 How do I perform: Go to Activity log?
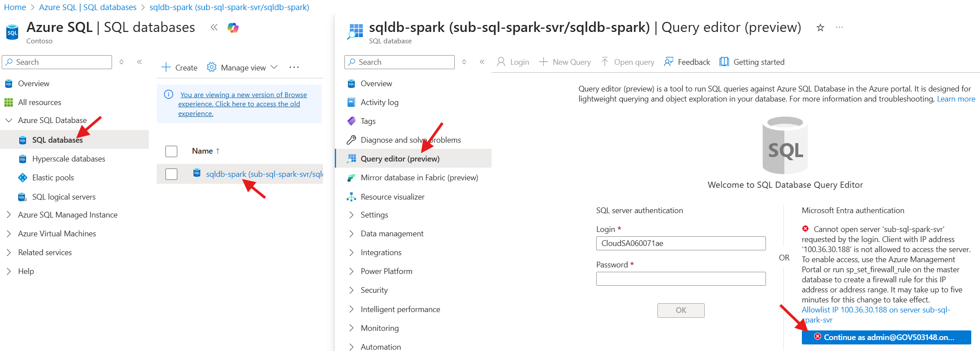(379, 102)
